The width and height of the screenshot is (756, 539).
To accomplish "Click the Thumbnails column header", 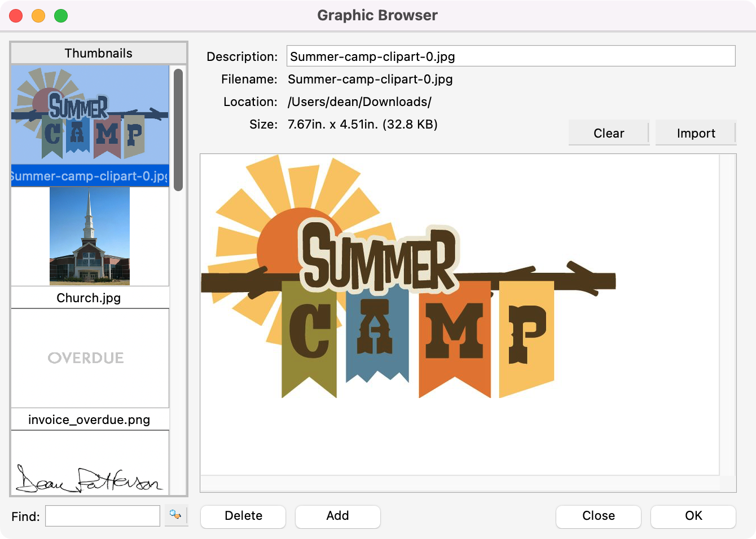I will 99,53.
